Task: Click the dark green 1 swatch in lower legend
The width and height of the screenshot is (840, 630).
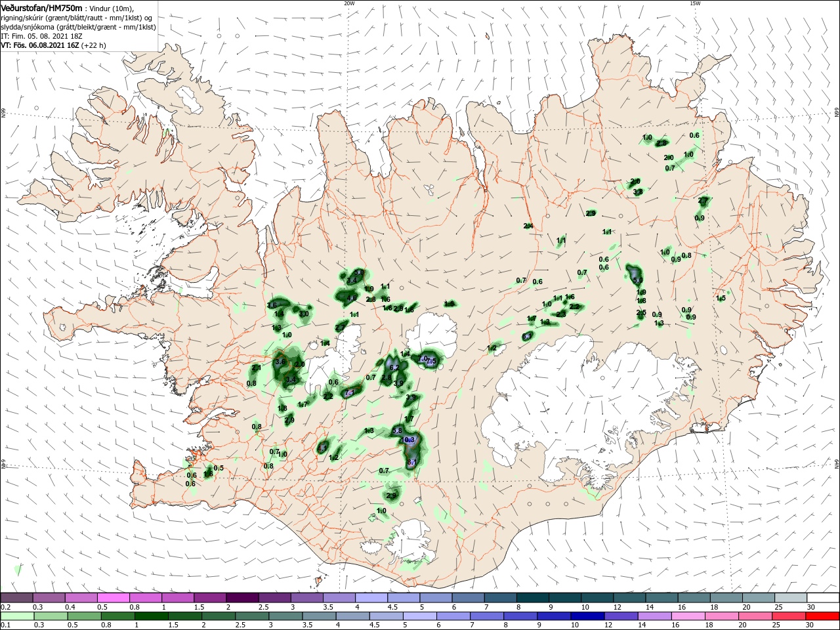Action: 152,616
